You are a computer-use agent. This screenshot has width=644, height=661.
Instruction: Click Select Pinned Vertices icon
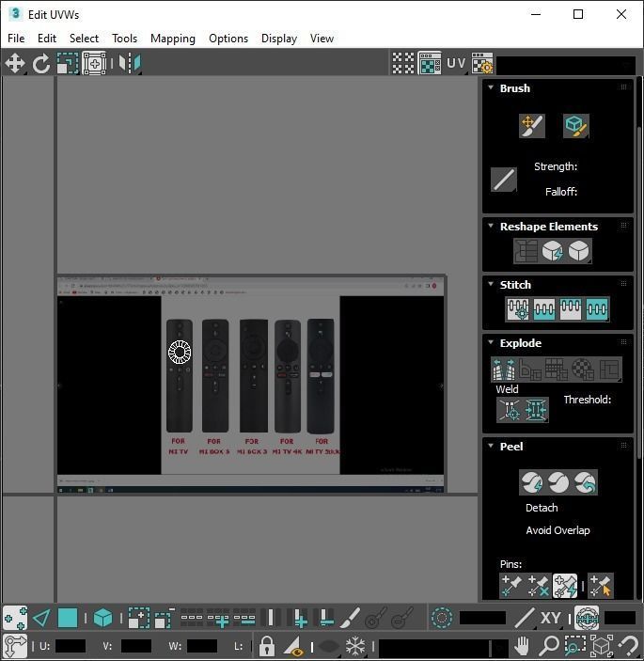coord(601,586)
